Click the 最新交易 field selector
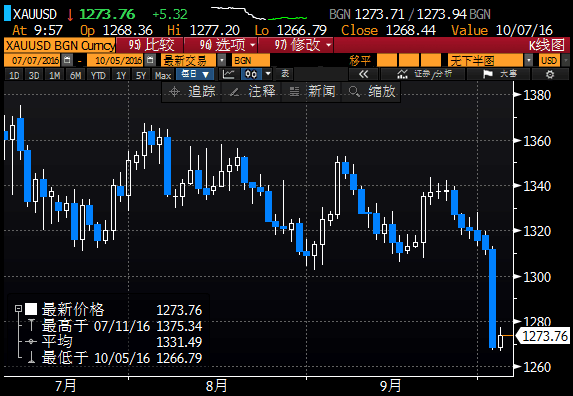The image size is (573, 396). pos(189,60)
